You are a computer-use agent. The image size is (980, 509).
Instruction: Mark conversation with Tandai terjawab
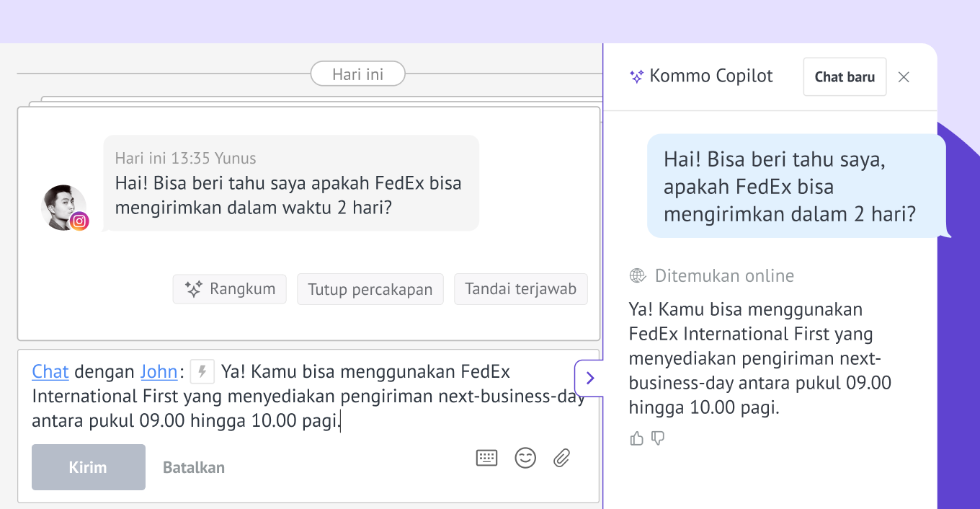520,289
